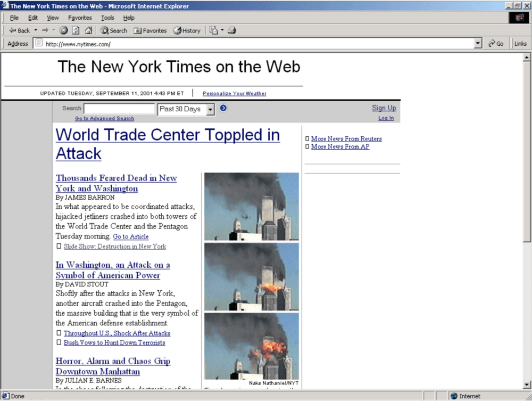Open Bush Vows to Hunt Down Terrorists
The height and width of the screenshot is (401, 532).
click(114, 342)
